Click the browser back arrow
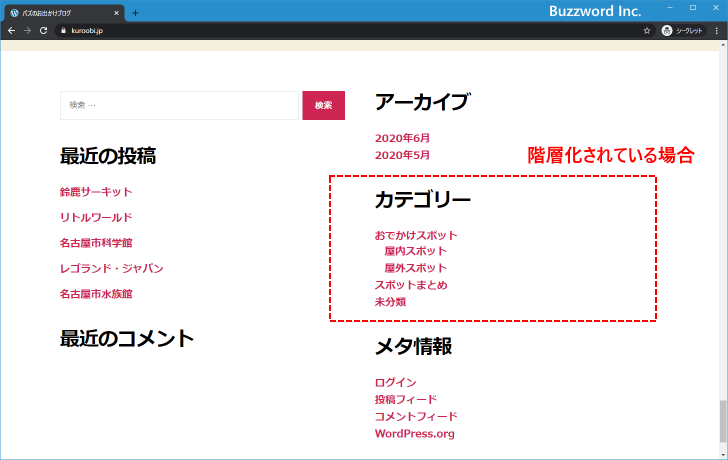Screen dimensions: 728x460 [11, 31]
